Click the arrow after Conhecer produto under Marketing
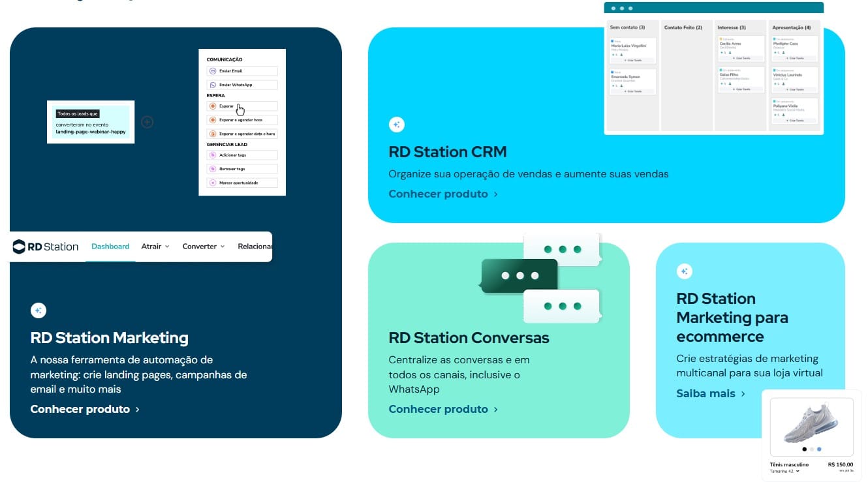The width and height of the screenshot is (868, 482). click(x=138, y=410)
